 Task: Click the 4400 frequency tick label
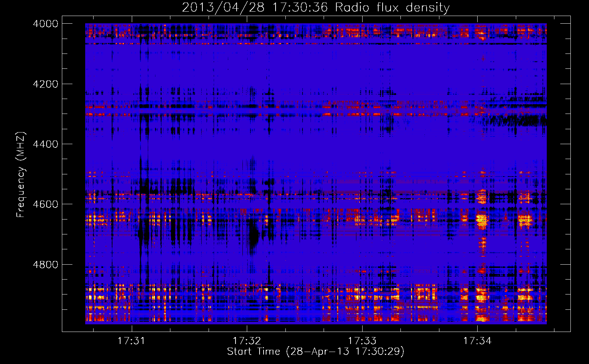(x=46, y=144)
